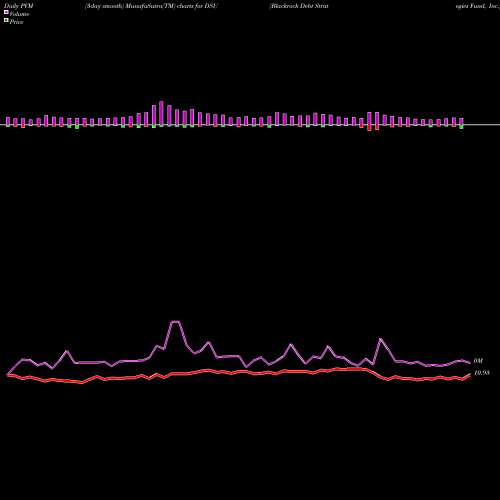Screen dimensions: 500x500
Task: Click the Volume legend color box
Action: [6, 12]
